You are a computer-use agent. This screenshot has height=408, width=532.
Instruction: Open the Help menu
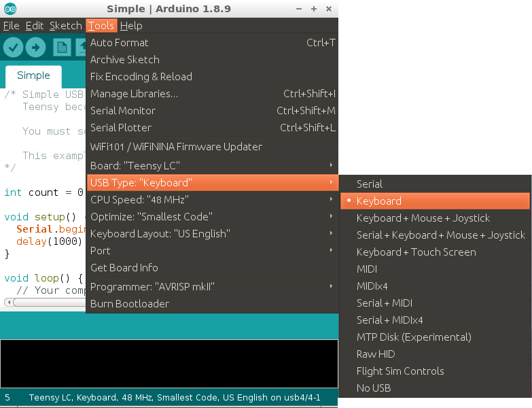point(131,26)
